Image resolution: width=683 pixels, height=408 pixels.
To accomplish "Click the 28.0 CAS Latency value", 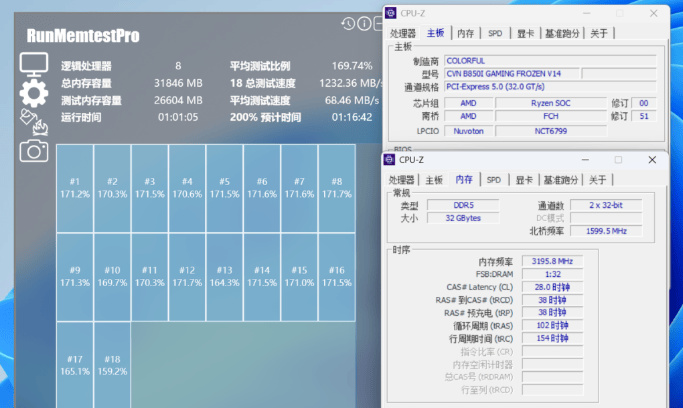I will (552, 287).
